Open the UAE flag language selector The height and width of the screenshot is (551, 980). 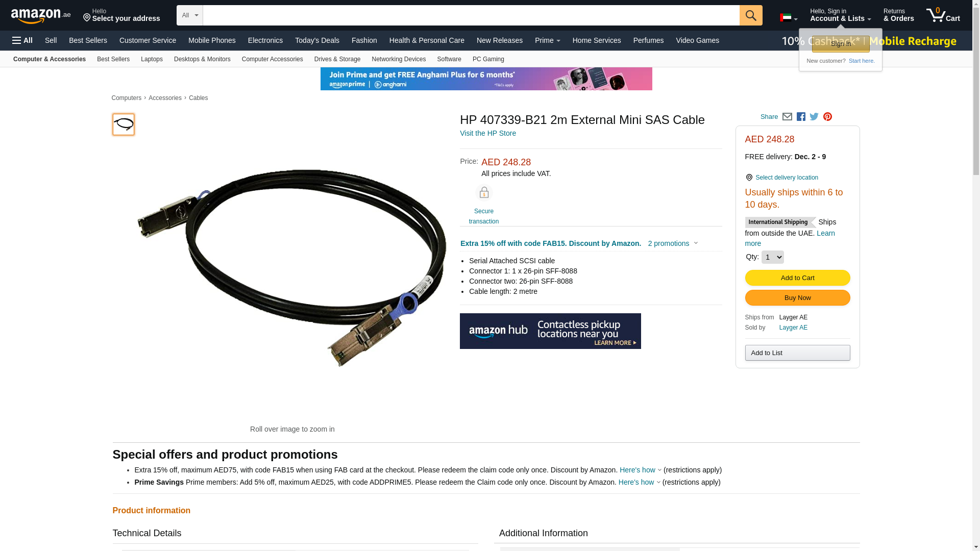click(x=789, y=18)
